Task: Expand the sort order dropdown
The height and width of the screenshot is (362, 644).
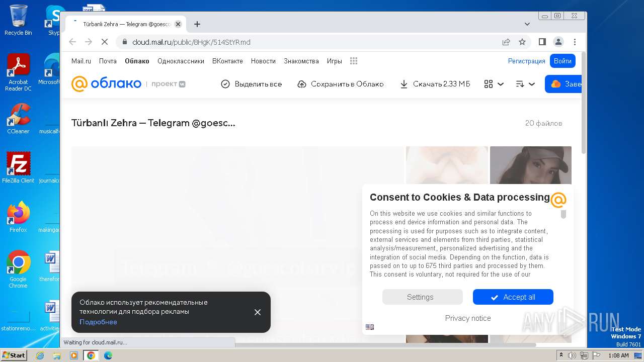Action: tap(525, 84)
